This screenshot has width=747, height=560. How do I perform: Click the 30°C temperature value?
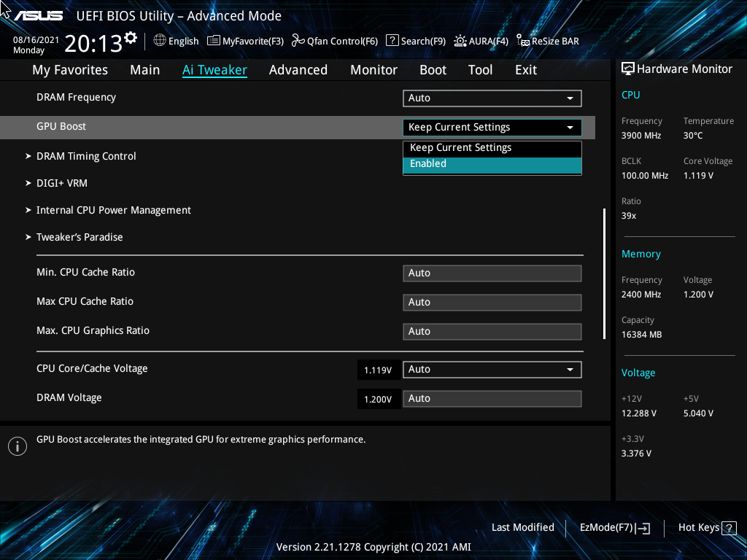click(693, 136)
